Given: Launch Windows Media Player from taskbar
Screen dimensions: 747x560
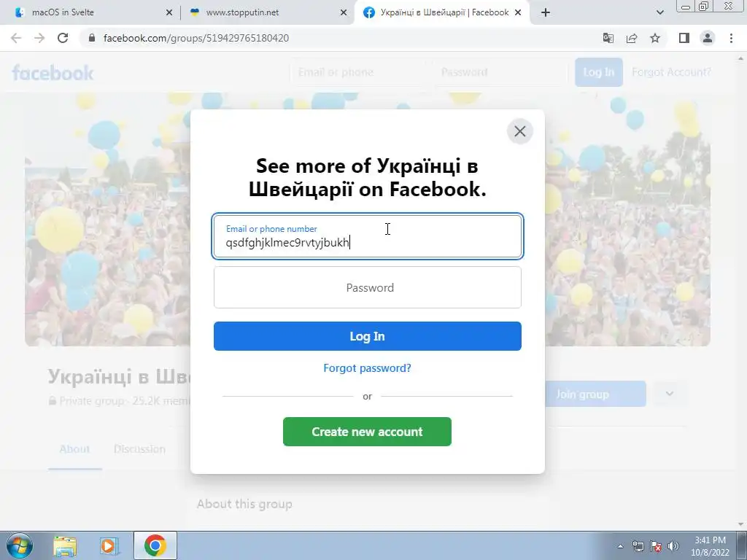Looking at the screenshot, I should pyautogui.click(x=109, y=545).
